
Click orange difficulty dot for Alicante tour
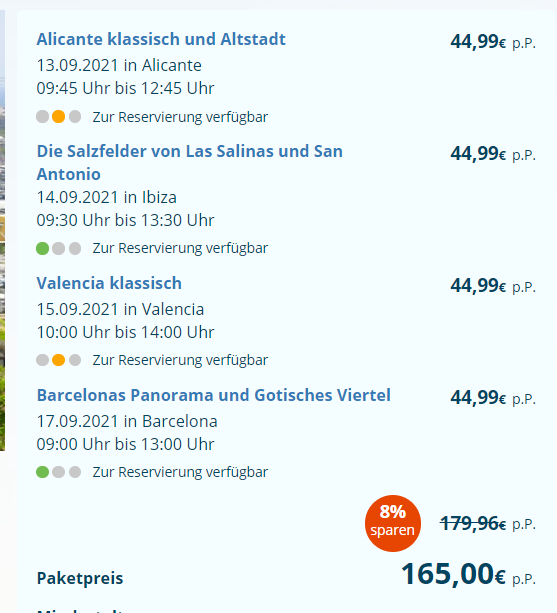[59, 117]
